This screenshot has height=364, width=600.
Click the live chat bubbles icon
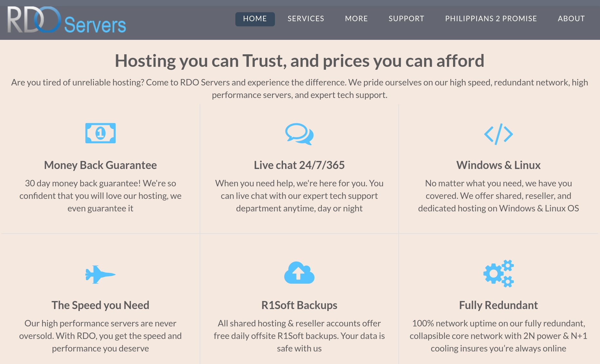[299, 134]
